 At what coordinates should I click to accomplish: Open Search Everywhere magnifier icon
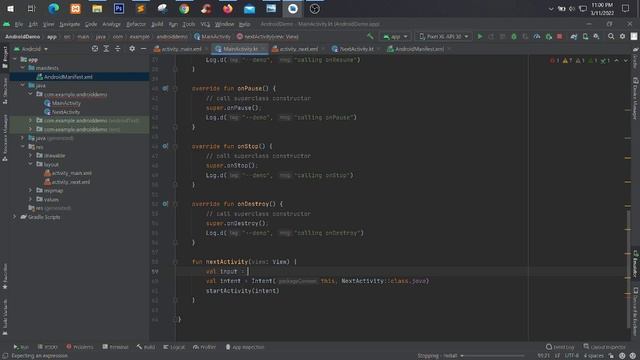coord(611,36)
